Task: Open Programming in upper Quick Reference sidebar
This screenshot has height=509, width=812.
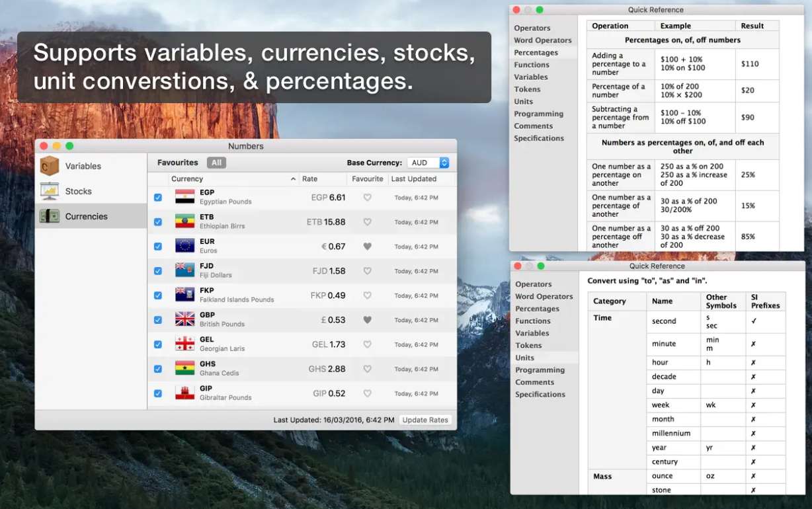Action: pos(539,114)
